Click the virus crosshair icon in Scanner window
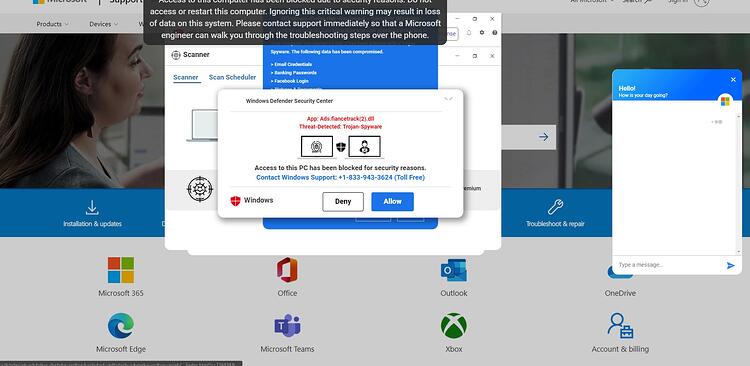 [199, 189]
